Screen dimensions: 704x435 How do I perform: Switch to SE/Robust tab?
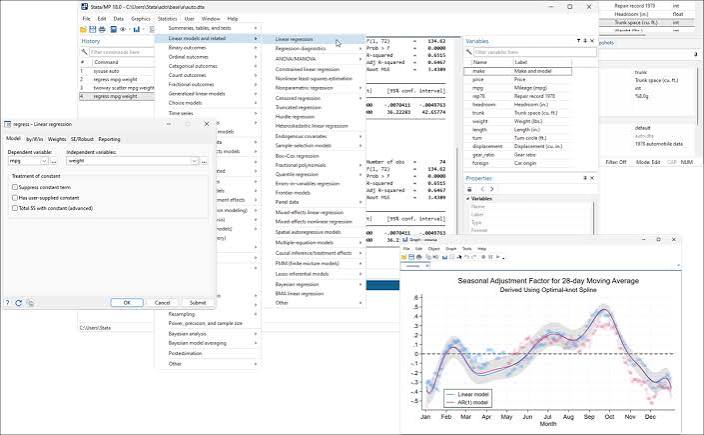pyautogui.click(x=82, y=139)
